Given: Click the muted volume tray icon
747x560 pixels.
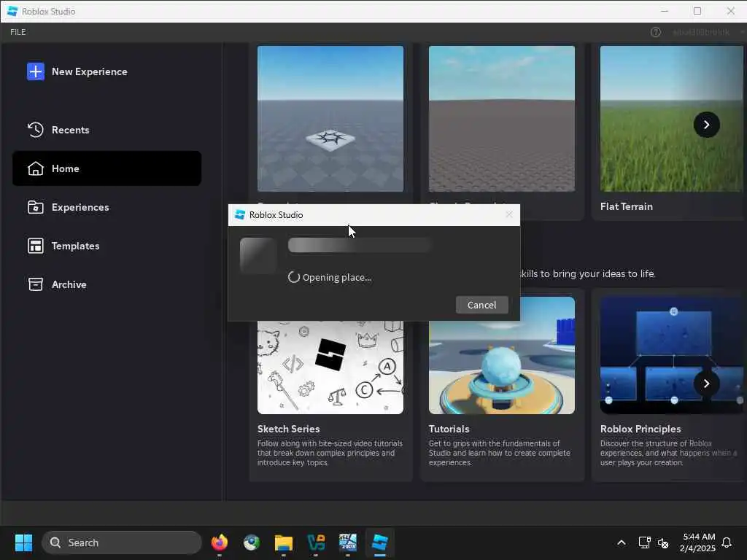Looking at the screenshot, I should 662,542.
